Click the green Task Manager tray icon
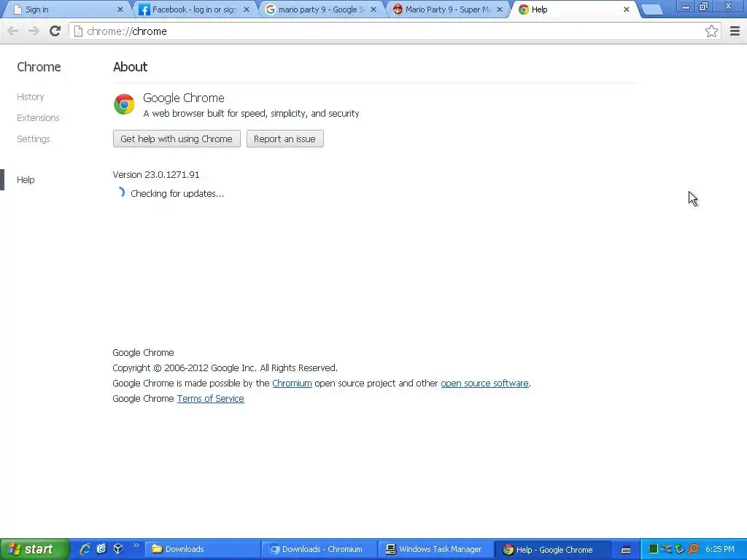Screen dimensions: 747x560 654,549
